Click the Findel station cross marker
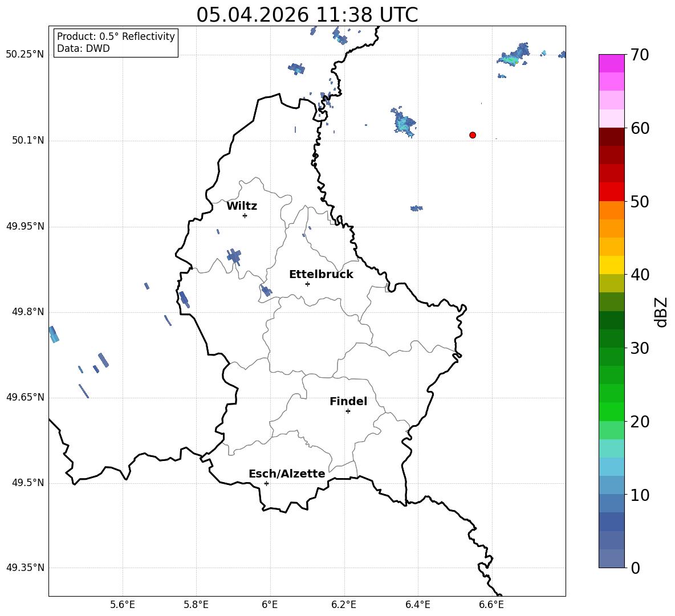 tap(348, 411)
